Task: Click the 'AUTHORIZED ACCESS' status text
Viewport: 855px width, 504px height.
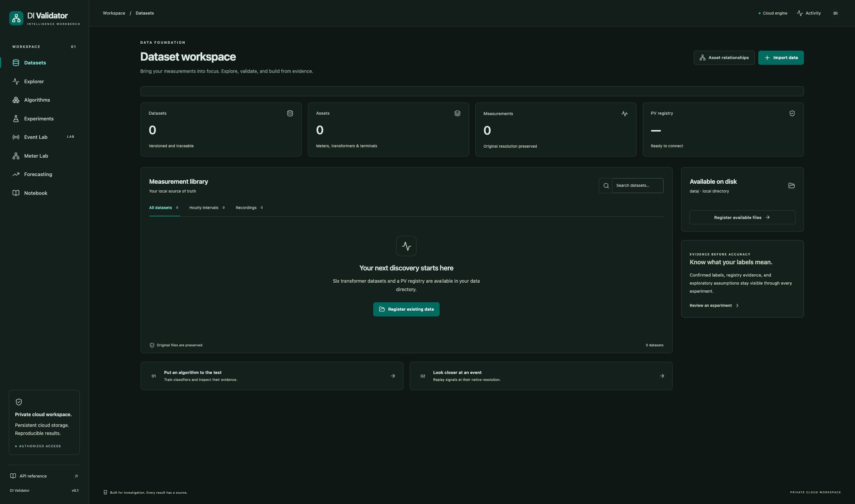Action: pos(40,446)
